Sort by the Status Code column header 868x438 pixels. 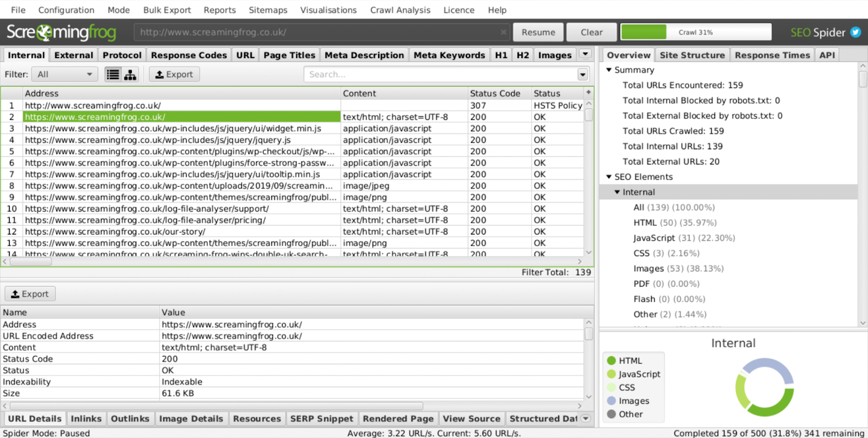pyautogui.click(x=500, y=93)
